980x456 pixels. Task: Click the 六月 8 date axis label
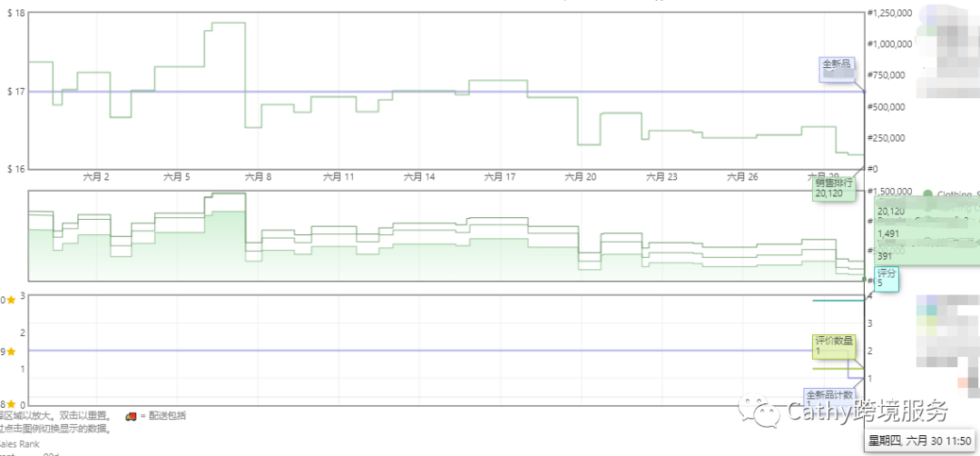(258, 178)
